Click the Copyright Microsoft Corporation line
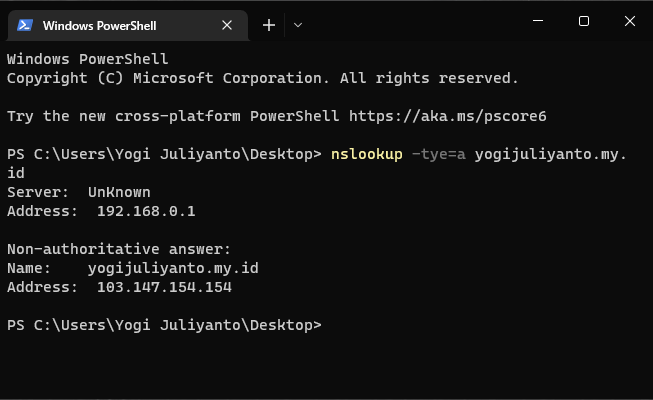This screenshot has height=400, width=653. (x=262, y=78)
